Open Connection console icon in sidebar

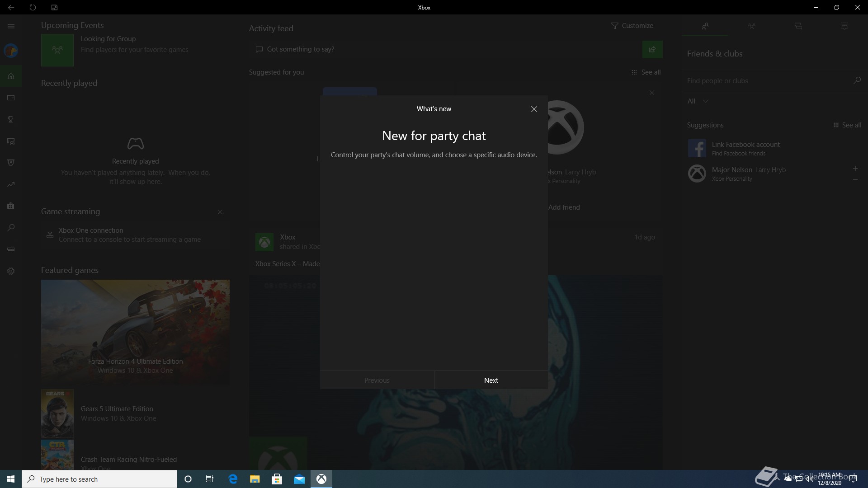(11, 249)
